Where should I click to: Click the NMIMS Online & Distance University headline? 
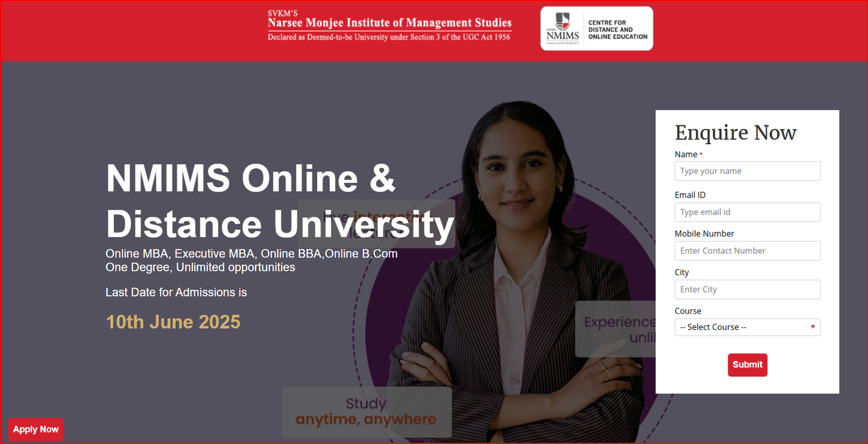280,201
